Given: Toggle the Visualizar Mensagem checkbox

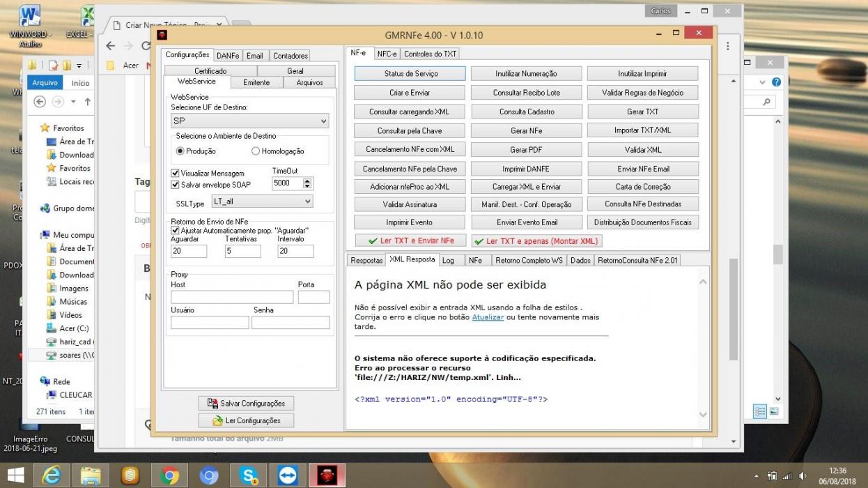Looking at the screenshot, I should coord(175,173).
